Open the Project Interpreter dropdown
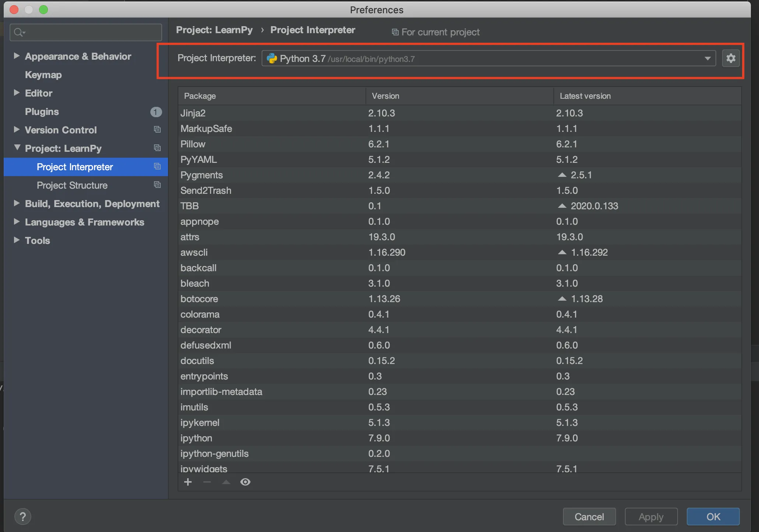 point(707,59)
